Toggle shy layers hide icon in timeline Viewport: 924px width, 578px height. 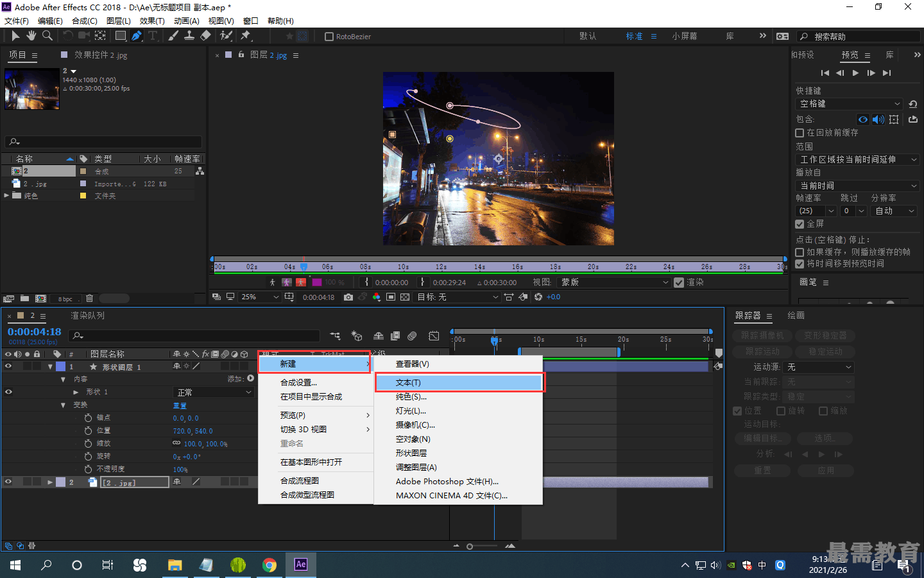379,336
